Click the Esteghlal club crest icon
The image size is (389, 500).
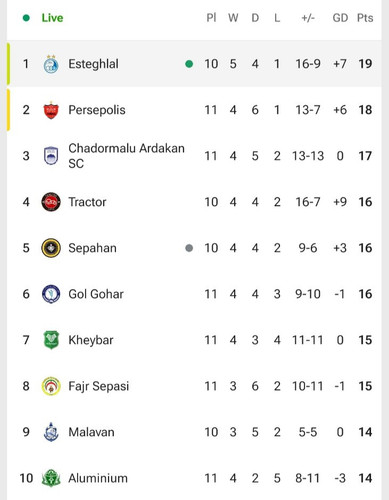(51, 64)
